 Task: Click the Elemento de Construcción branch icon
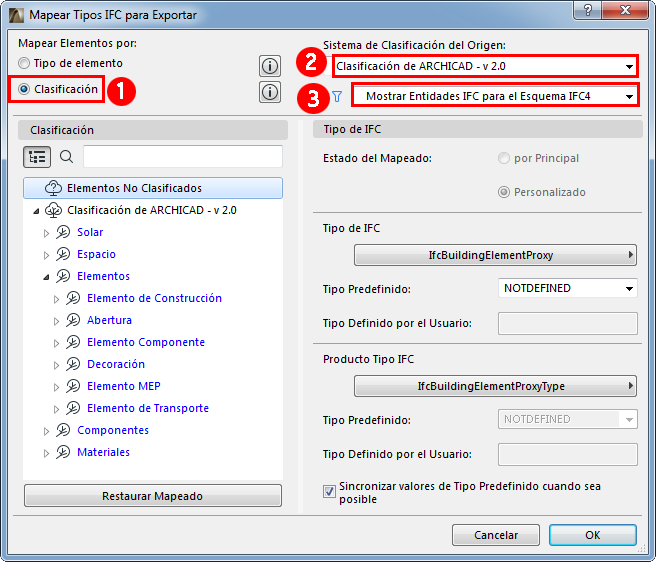pyautogui.click(x=73, y=298)
